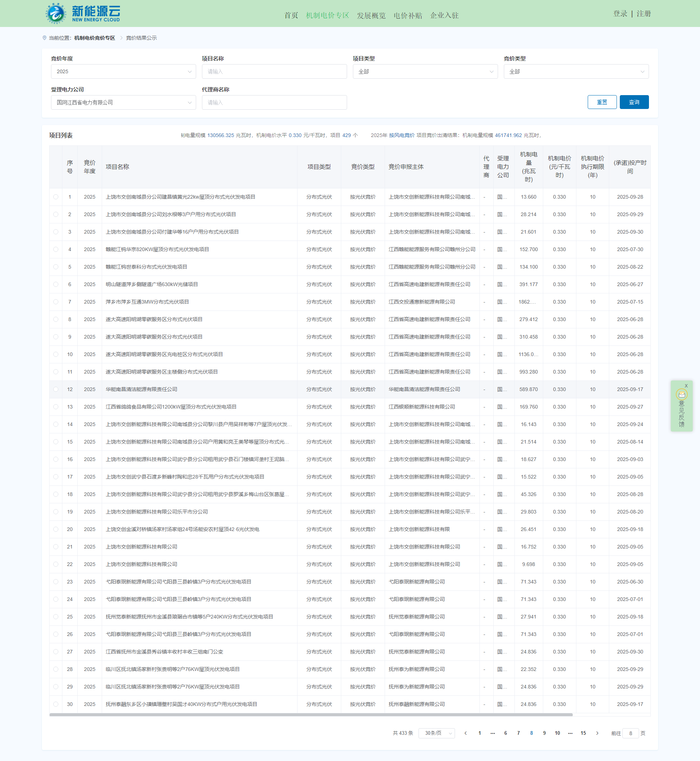Image resolution: width=700 pixels, height=761 pixels.
Task: Click the location pin breadcrumb icon
Action: [44, 38]
